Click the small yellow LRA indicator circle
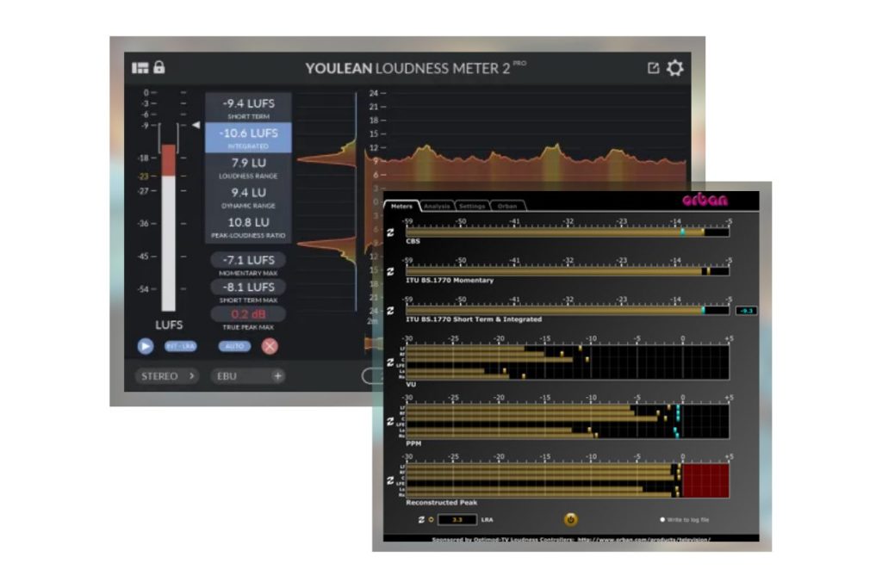 tap(432, 519)
